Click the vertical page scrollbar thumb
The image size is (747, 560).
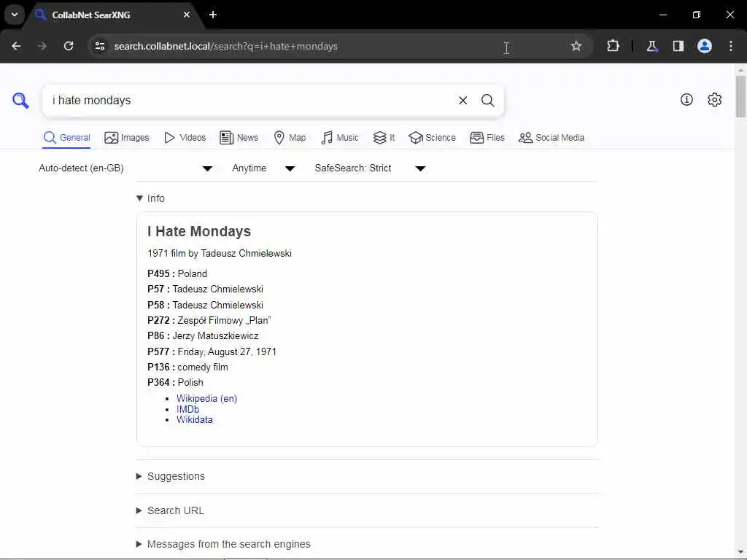[x=740, y=96]
